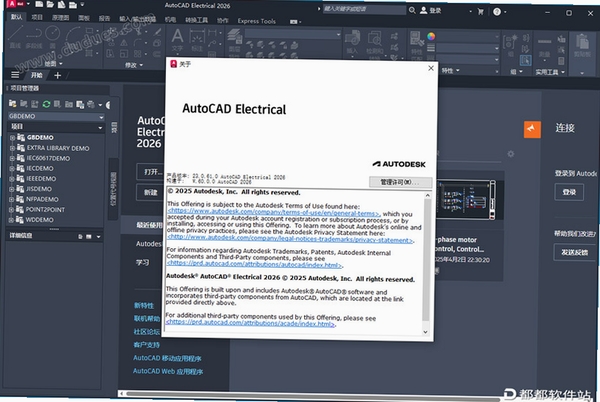Open the 3-phase motor control drawing thumbnail

pos(466,200)
